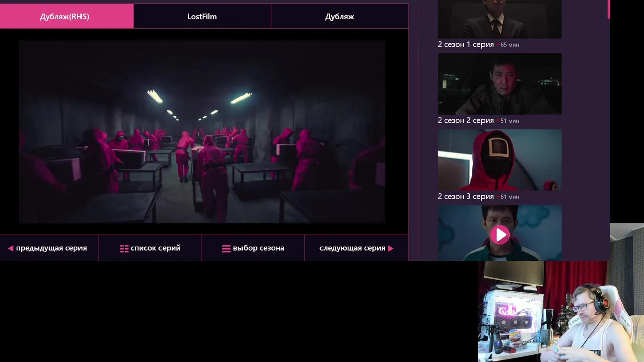Click the lines icon beside выбор сезона

coord(226,248)
